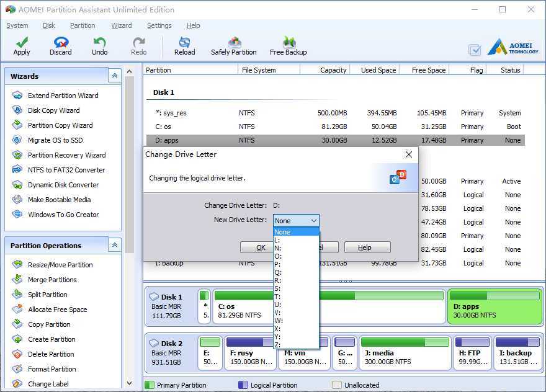
Task: Select the C: os partition bar
Action: point(329,306)
